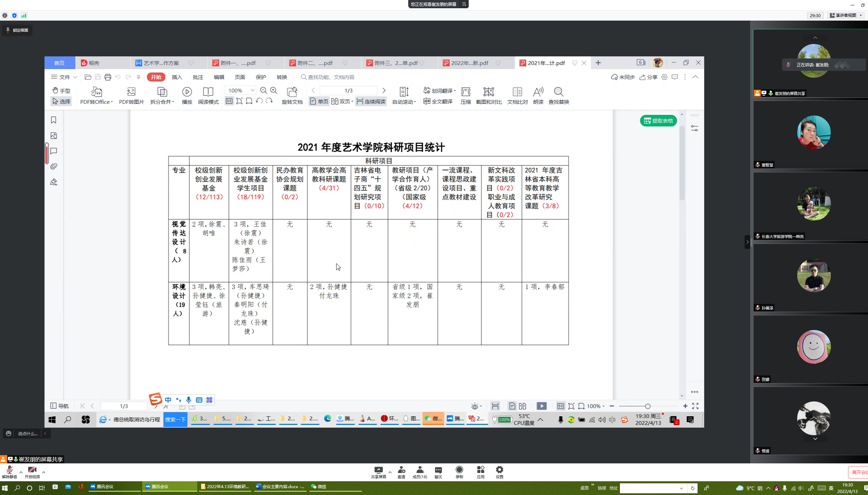Adjust the zoom slider in status bar
The image size is (868, 495).
tap(648, 406)
